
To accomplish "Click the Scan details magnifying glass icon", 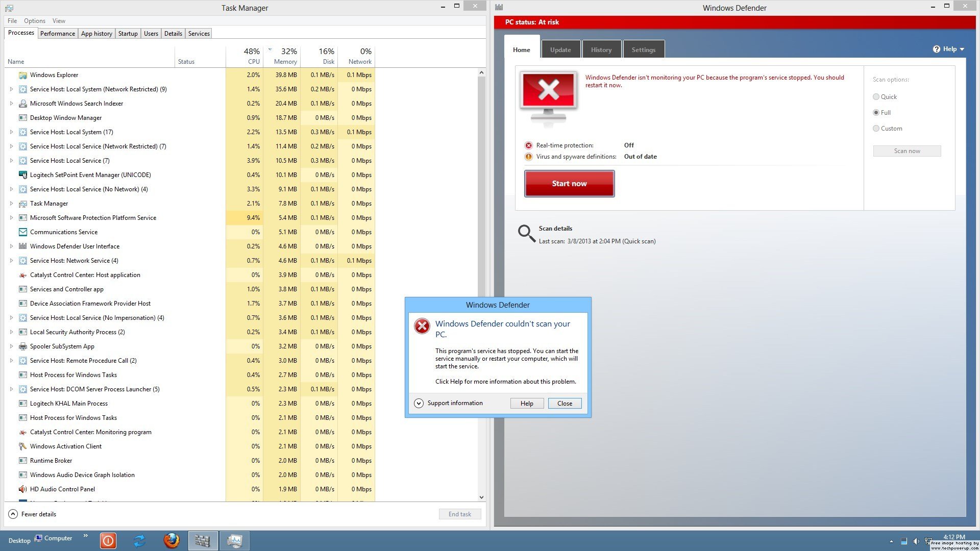I will click(526, 234).
